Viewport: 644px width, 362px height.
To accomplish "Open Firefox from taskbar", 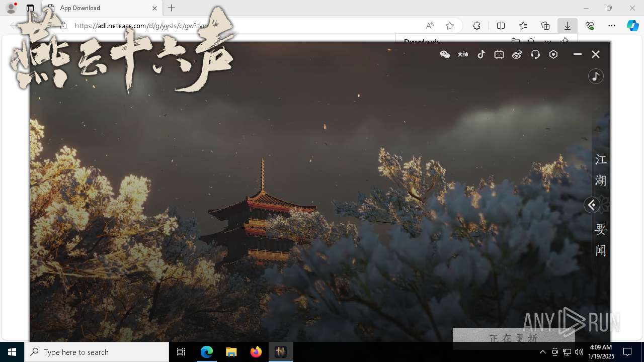I will (256, 352).
